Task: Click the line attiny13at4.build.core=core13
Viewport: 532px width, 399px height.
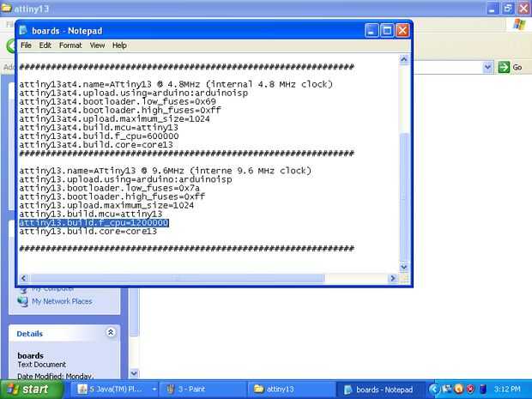Action: click(x=96, y=144)
